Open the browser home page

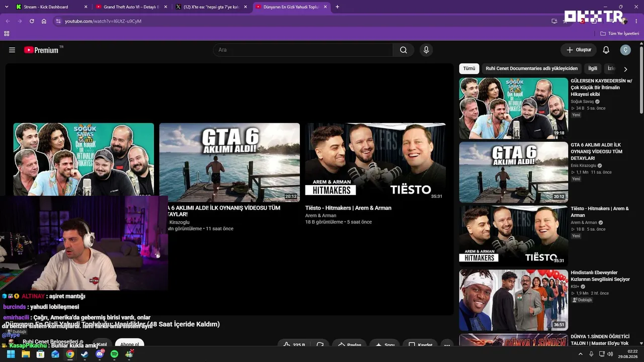tap(44, 21)
